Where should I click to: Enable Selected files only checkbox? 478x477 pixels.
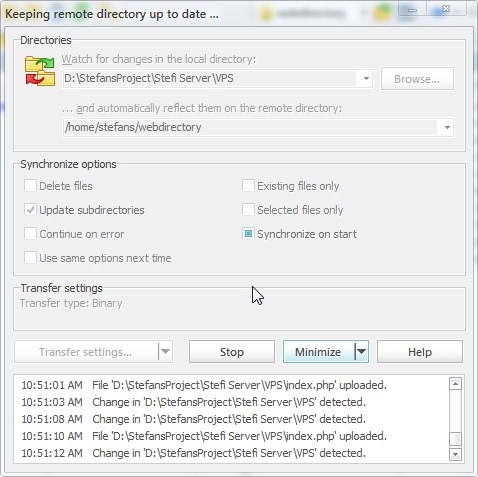pos(248,210)
